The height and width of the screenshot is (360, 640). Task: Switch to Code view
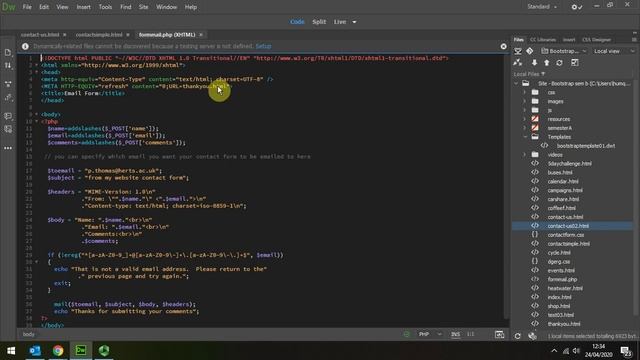297,22
